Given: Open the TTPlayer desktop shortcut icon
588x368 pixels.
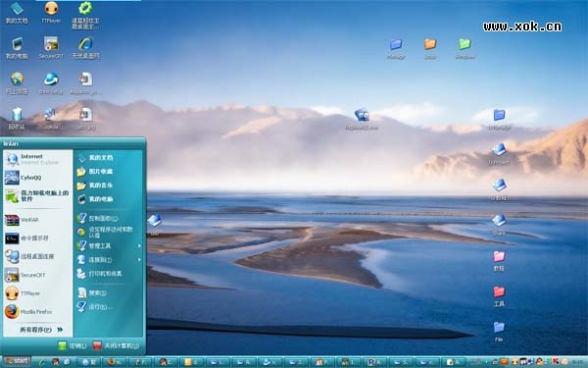Looking at the screenshot, I should click(x=51, y=13).
